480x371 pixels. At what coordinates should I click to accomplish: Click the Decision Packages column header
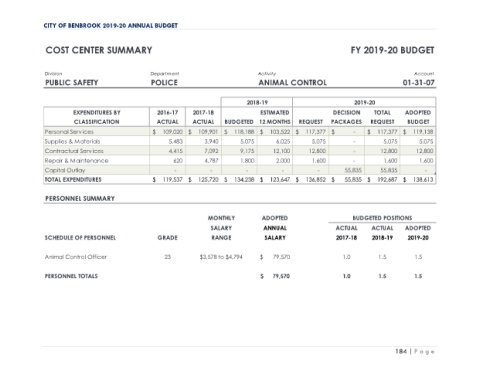[346, 117]
